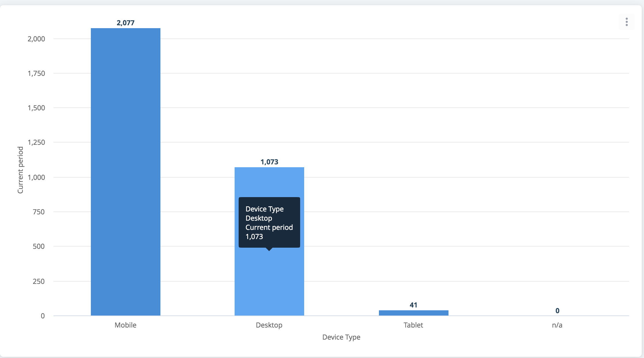The height and width of the screenshot is (358, 644).
Task: Click the 41 data label above Tablet
Action: click(x=413, y=305)
